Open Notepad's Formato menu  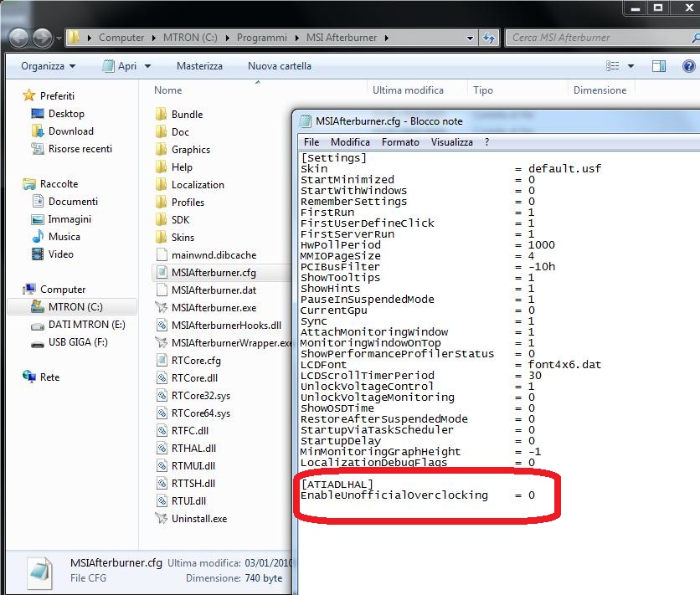(x=400, y=142)
